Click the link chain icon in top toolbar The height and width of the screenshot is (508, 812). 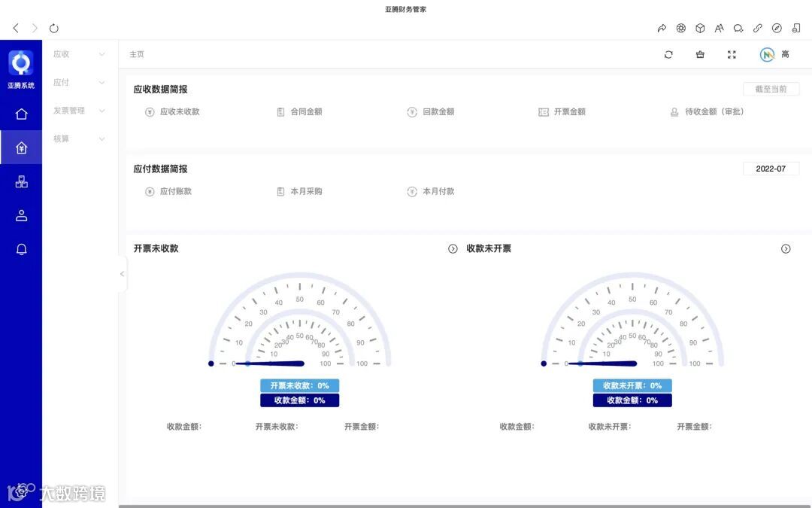[x=758, y=28]
